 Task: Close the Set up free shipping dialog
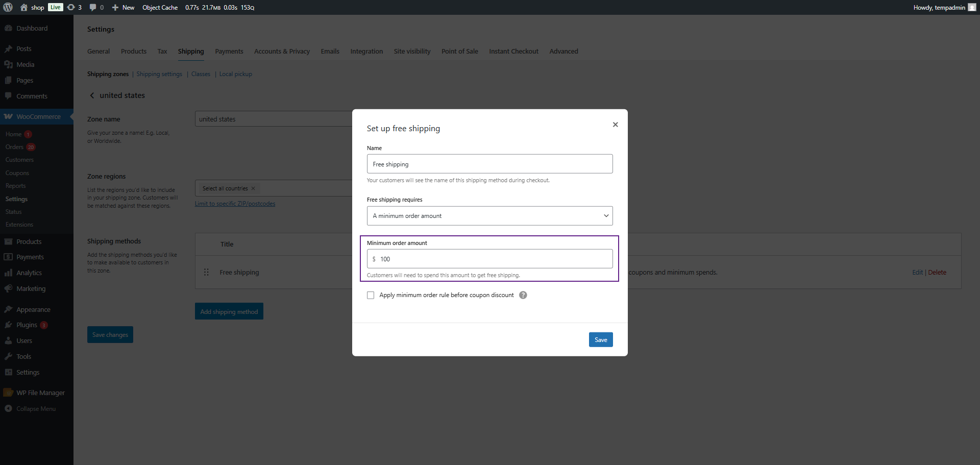tap(615, 125)
